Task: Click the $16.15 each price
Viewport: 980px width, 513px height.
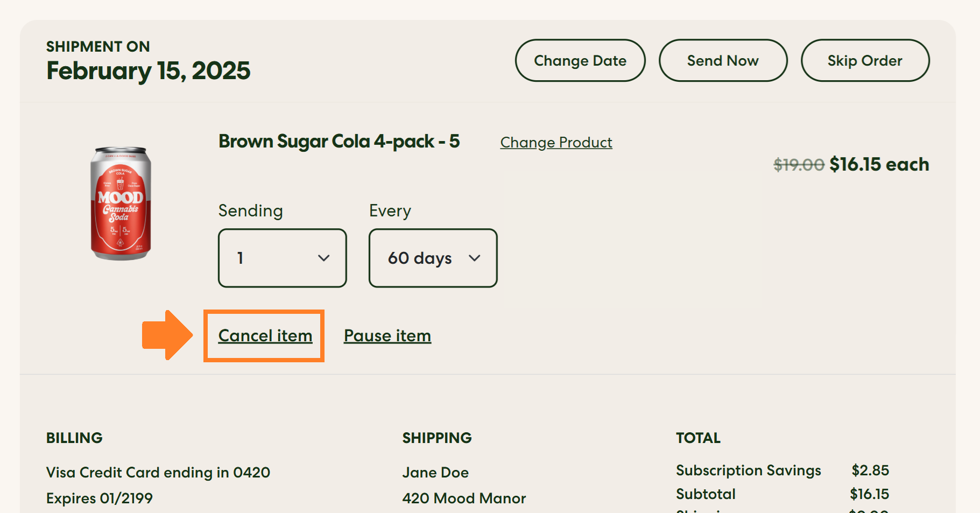Action: (879, 165)
